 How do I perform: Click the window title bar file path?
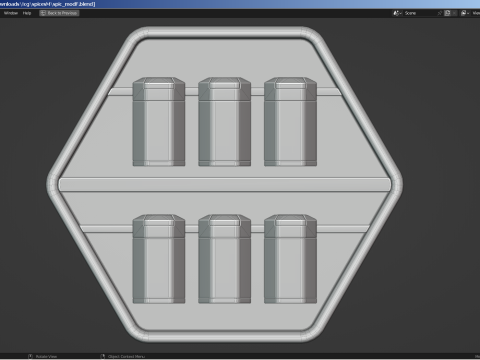click(48, 4)
